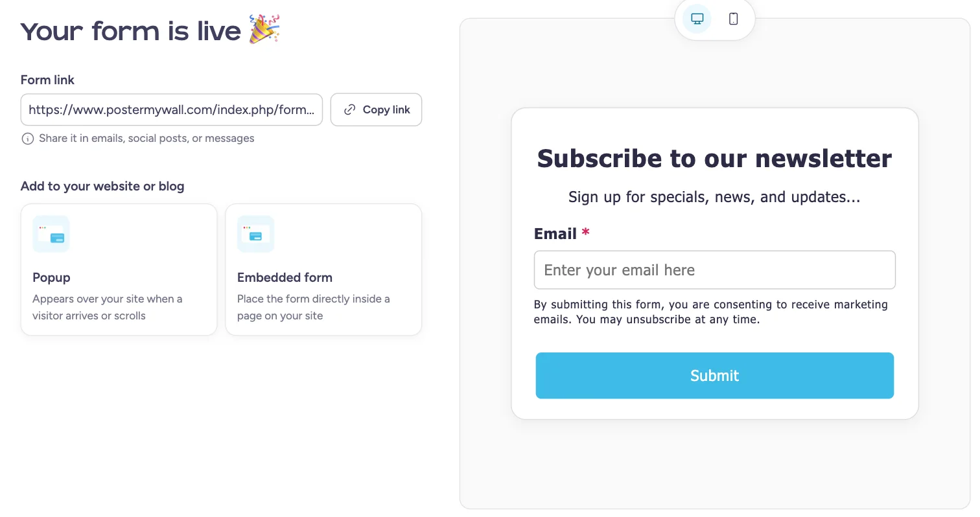Click the Sign up for specials subtitle
The image size is (980, 517).
click(714, 197)
